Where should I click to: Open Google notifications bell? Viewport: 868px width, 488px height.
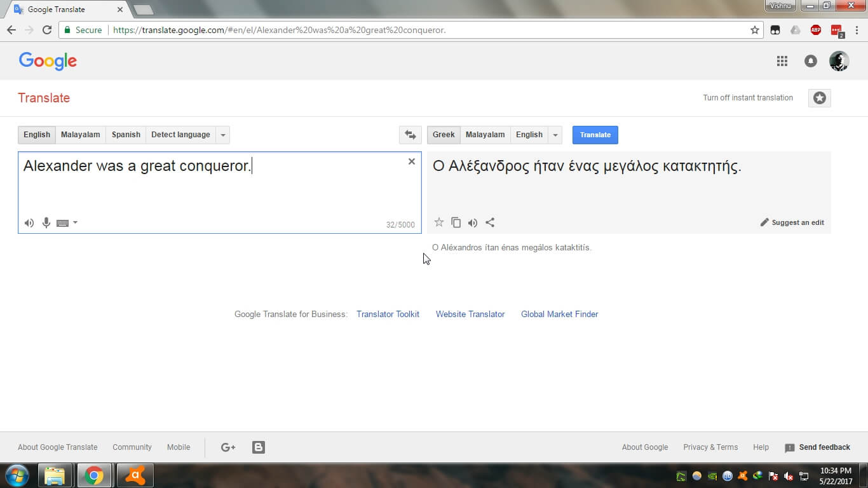[811, 61]
